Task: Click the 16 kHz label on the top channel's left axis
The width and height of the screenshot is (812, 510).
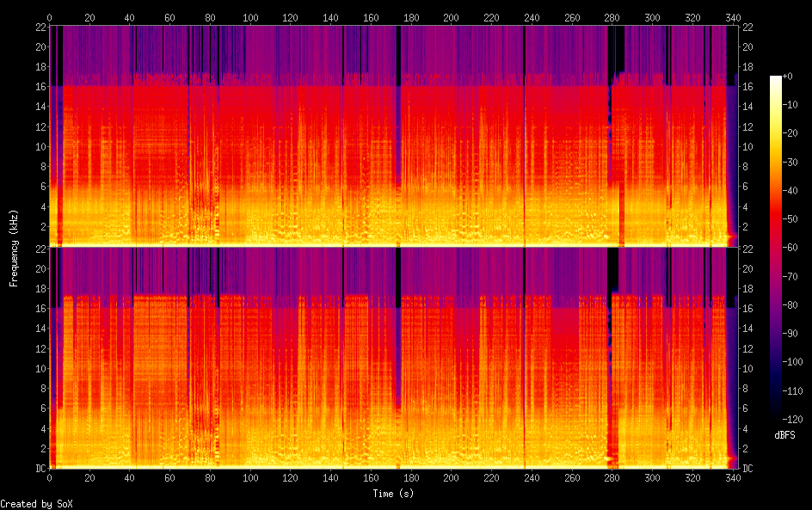Action: [38, 87]
